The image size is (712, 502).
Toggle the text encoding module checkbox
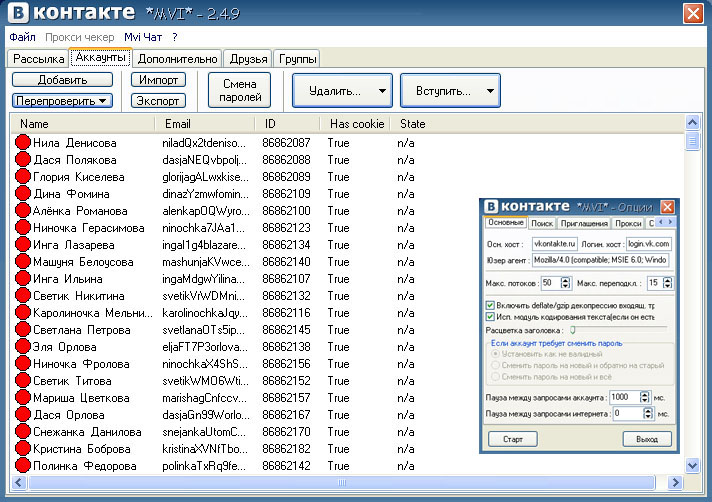[x=490, y=317]
